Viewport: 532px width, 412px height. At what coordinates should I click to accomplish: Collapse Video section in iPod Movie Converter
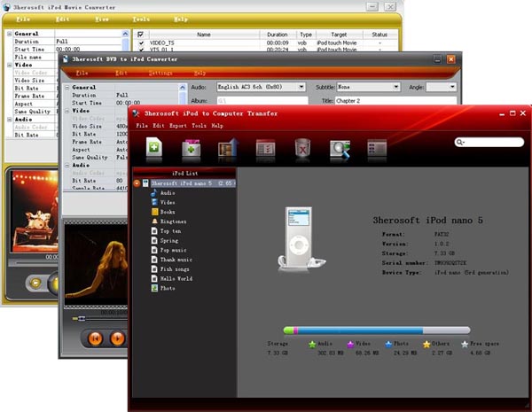click(10, 65)
